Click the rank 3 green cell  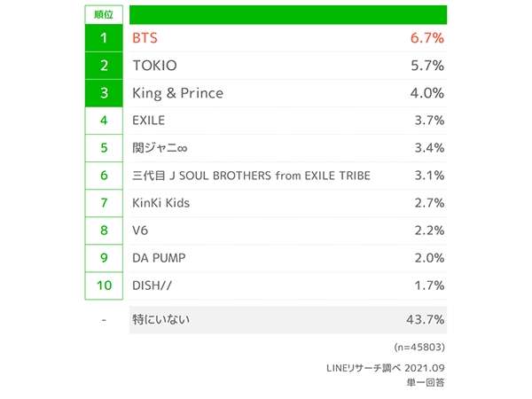104,93
